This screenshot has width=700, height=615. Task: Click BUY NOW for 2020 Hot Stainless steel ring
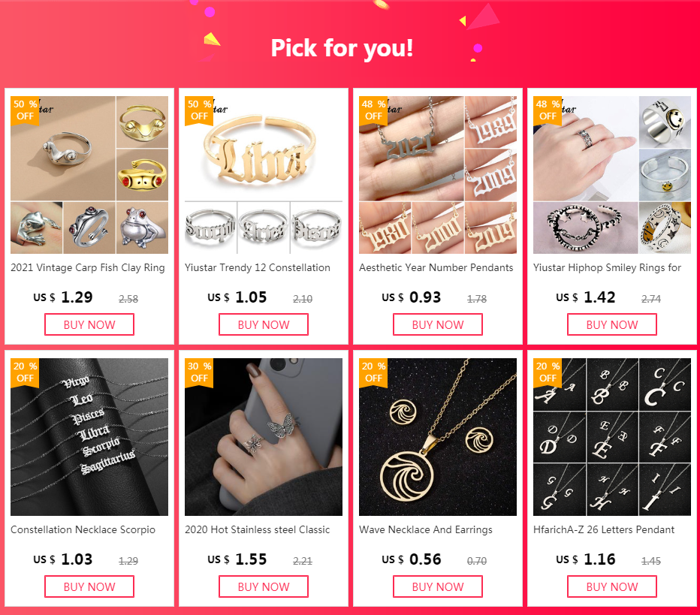coord(264,586)
